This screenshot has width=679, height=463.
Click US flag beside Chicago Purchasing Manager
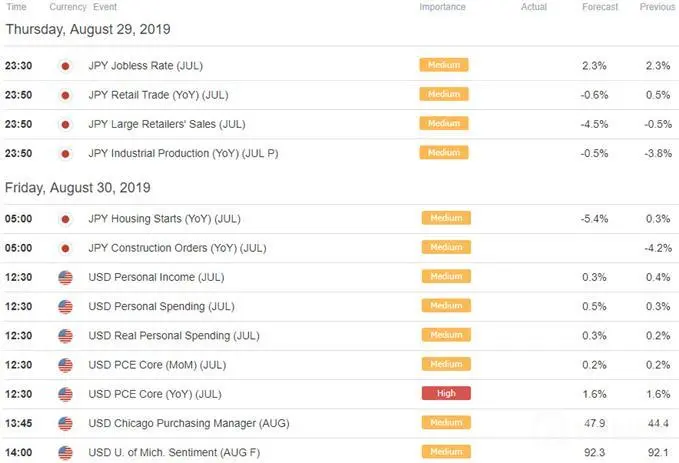click(65, 424)
